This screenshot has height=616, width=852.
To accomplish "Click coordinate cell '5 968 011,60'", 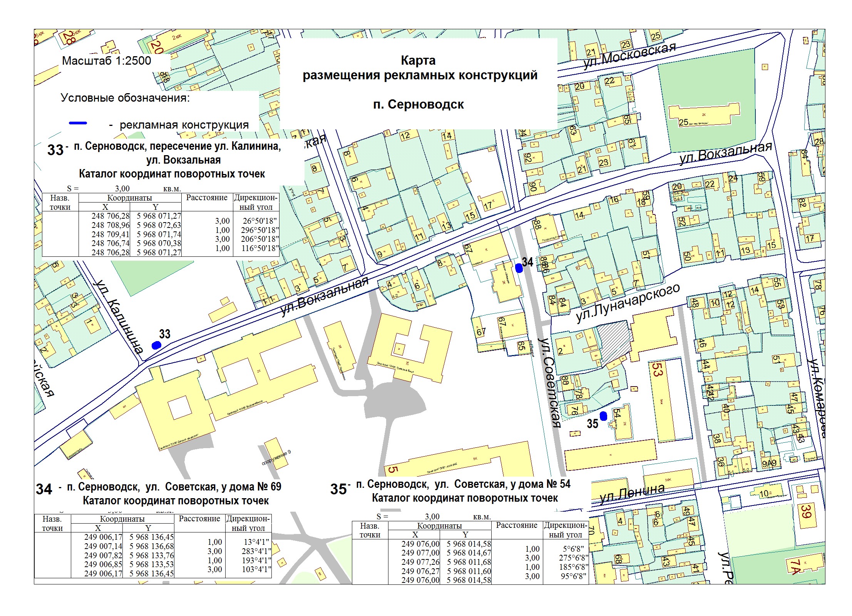I will [469, 571].
